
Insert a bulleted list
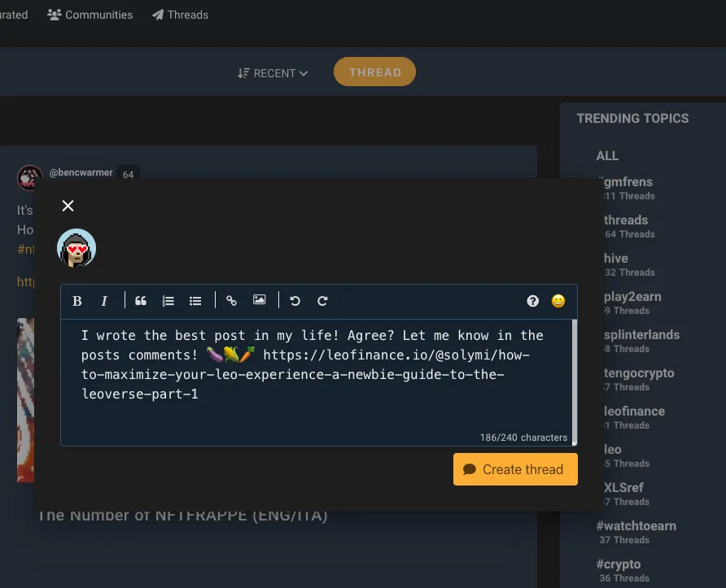(x=195, y=301)
